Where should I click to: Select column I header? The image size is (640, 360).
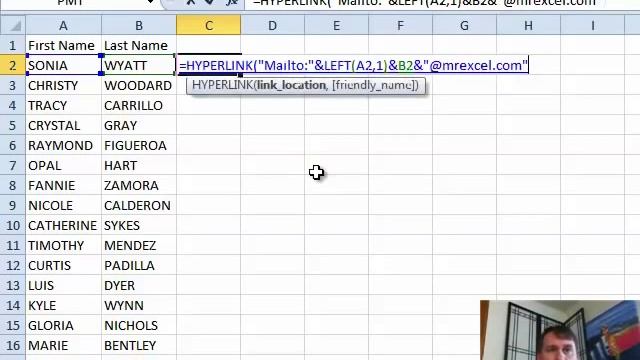592,26
